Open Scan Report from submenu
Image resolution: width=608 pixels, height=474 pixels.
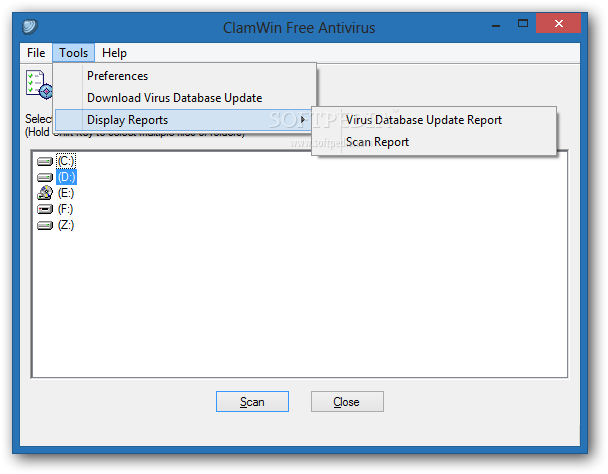click(x=434, y=142)
